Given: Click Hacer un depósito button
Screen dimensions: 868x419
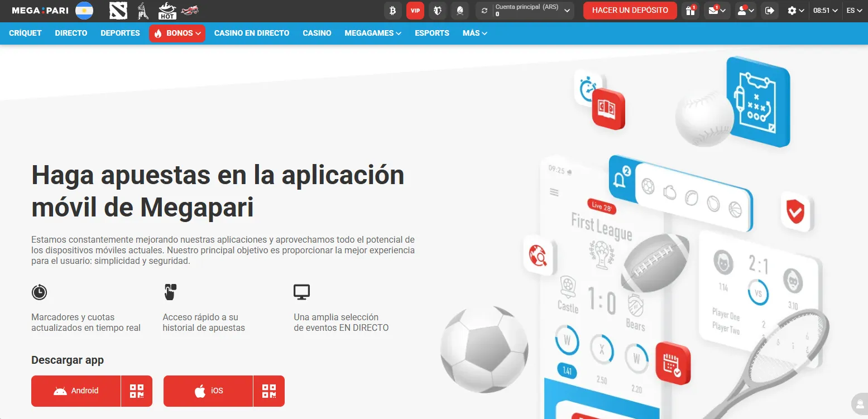Looking at the screenshot, I should [x=630, y=11].
